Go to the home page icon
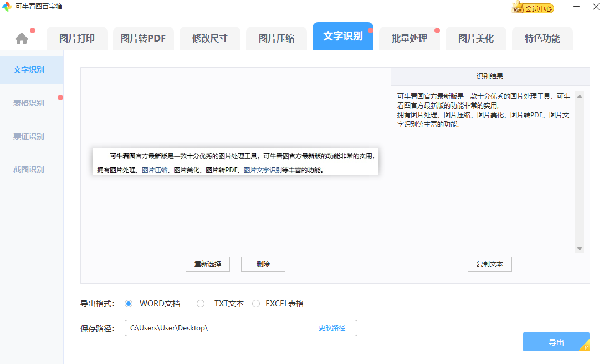Screen dimensions: 604x364 pyautogui.click(x=22, y=39)
